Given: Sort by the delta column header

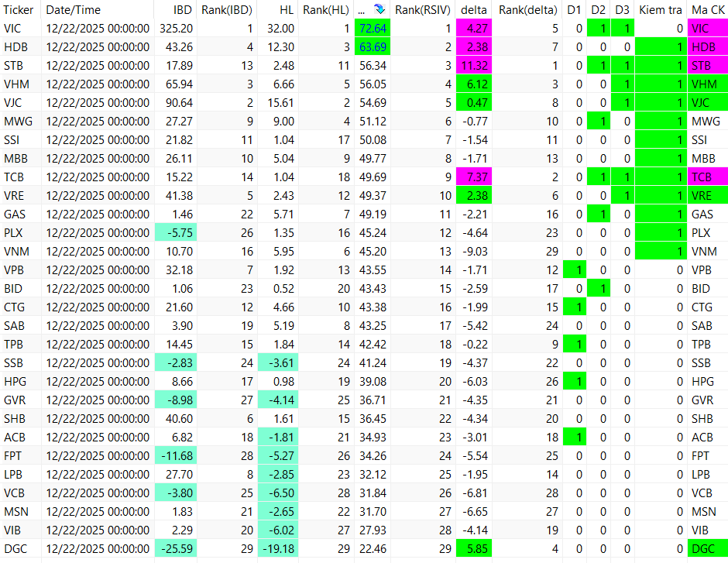Looking at the screenshot, I should coord(473,10).
